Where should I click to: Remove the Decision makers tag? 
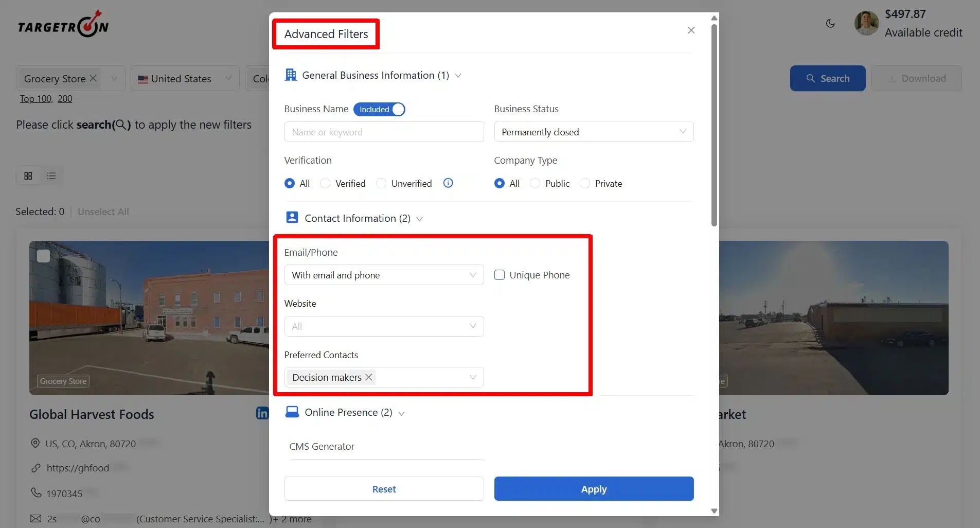[x=369, y=377]
